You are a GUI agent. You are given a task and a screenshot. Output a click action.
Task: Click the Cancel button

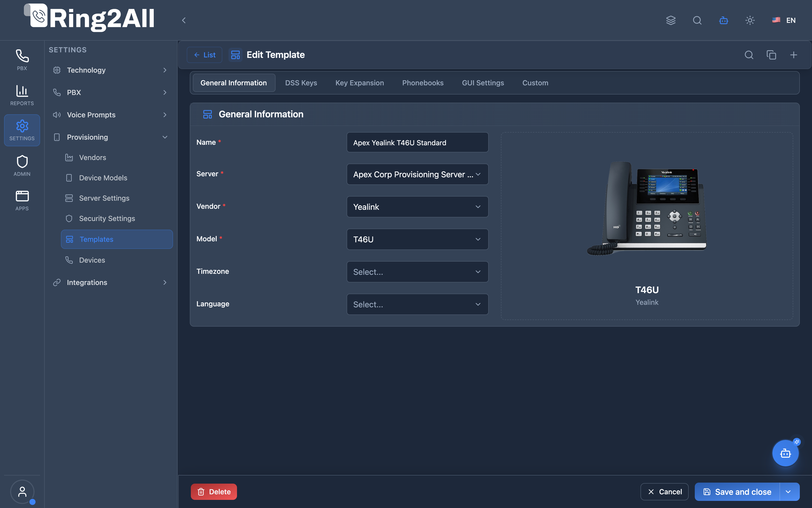click(664, 492)
